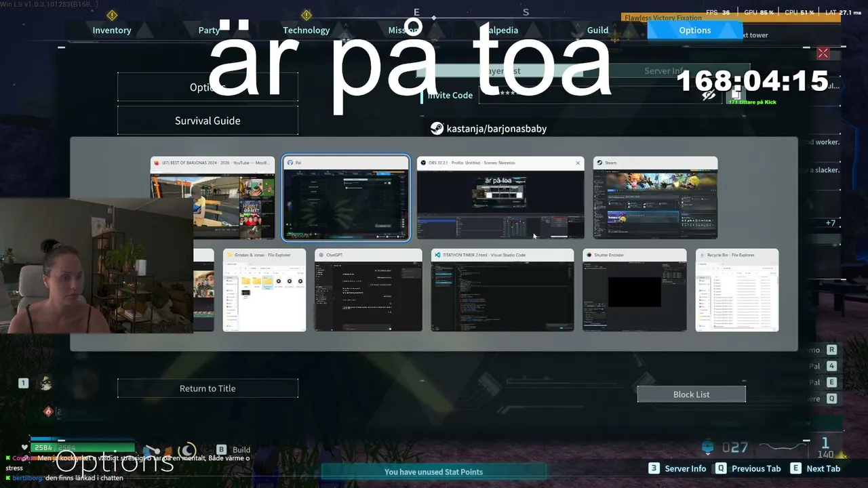Click the OBS icon in switcher title
The height and width of the screenshot is (488, 868).
point(423,163)
